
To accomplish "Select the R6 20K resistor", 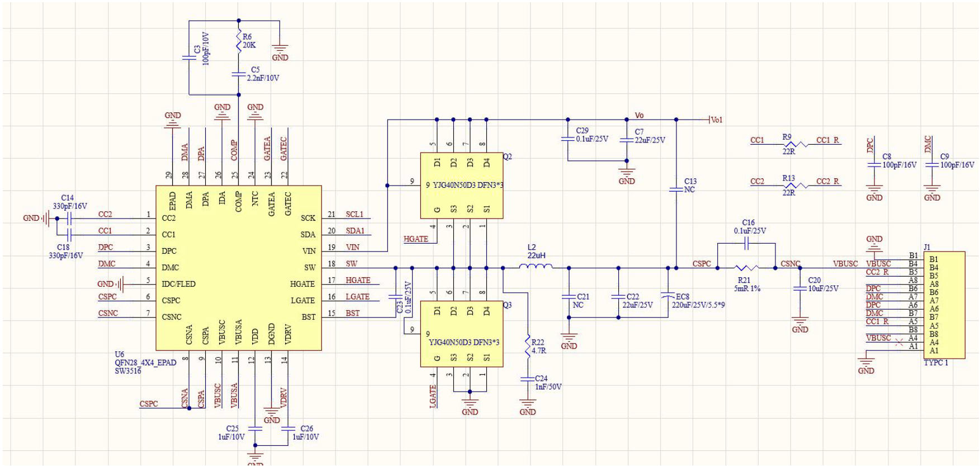I will tap(239, 42).
